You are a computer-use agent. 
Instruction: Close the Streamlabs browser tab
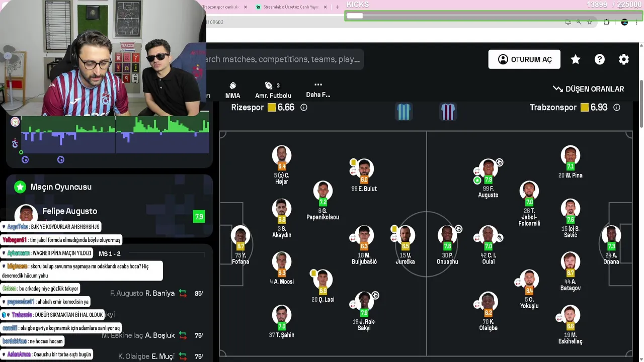pos(326,7)
